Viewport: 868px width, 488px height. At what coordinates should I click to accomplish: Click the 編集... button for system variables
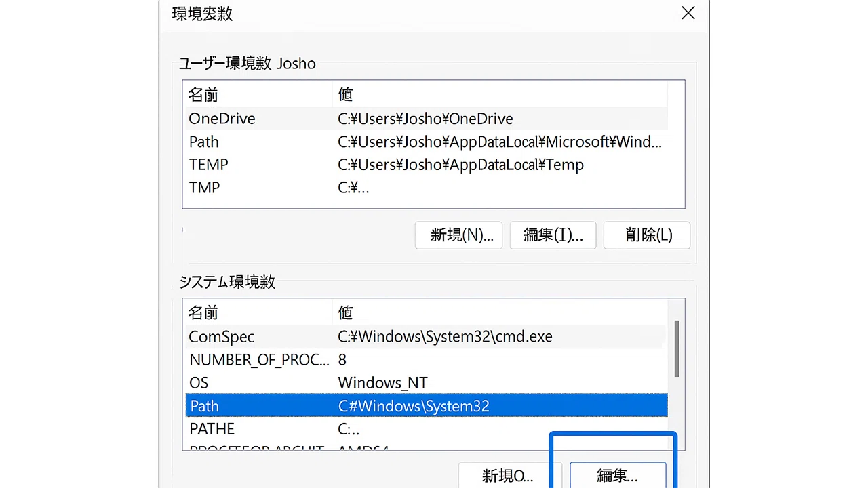tap(618, 475)
